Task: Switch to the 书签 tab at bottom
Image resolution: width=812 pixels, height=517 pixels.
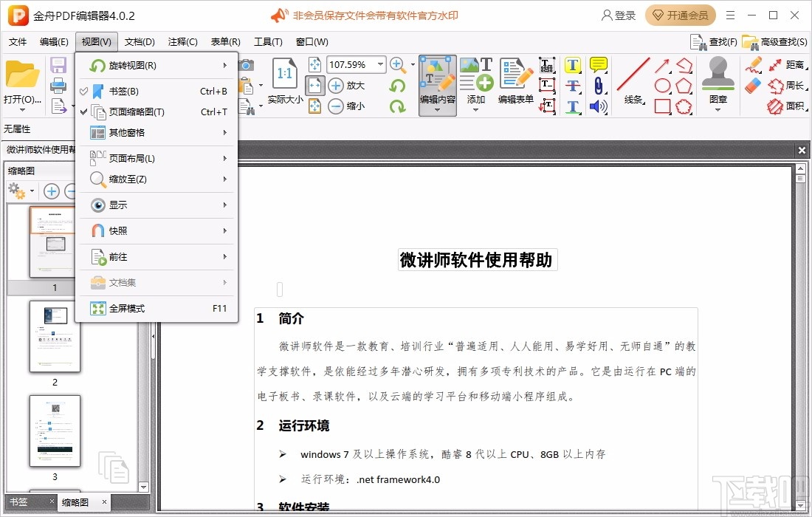Action: pyautogui.click(x=20, y=501)
